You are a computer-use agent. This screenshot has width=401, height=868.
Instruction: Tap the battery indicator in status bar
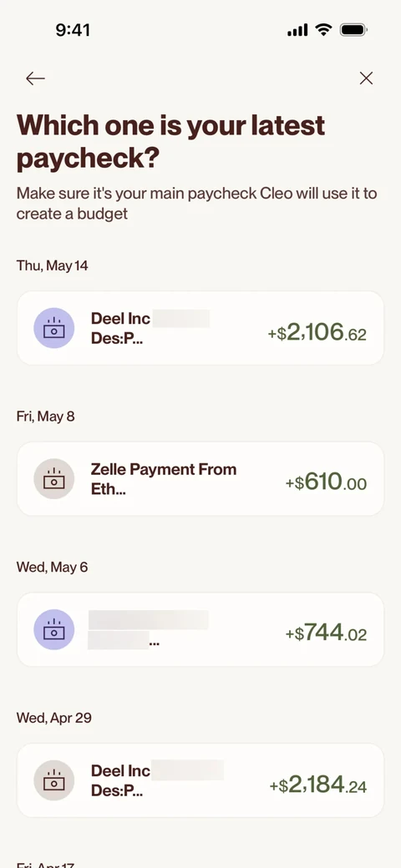(x=353, y=29)
